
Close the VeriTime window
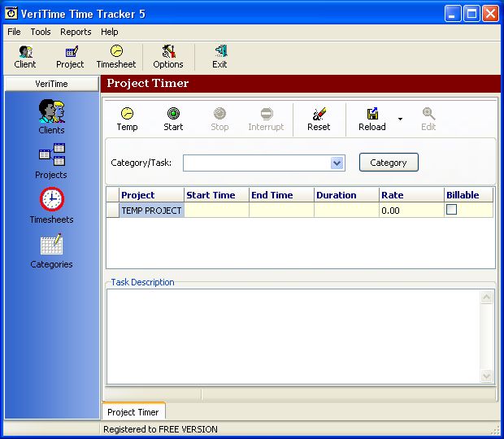490,14
